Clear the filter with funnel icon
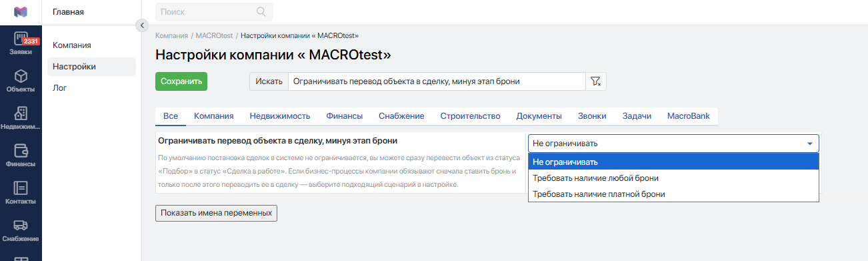 coord(595,81)
